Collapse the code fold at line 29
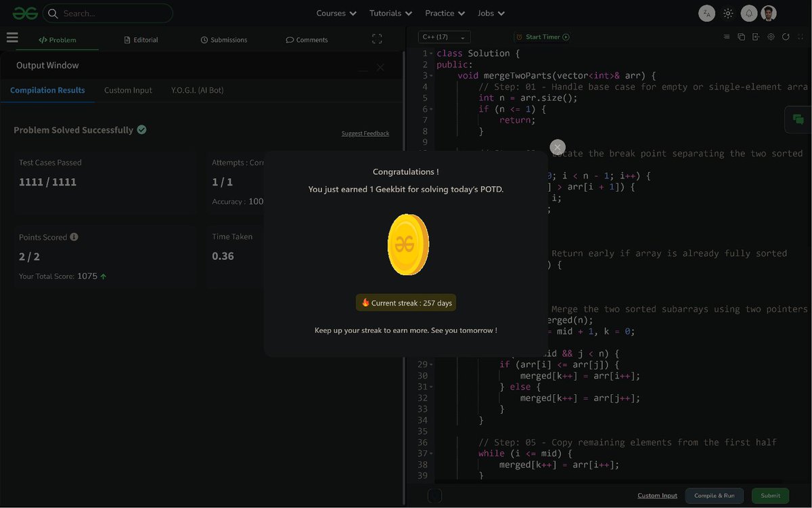Viewport: 812px width, 508px height. (x=431, y=365)
